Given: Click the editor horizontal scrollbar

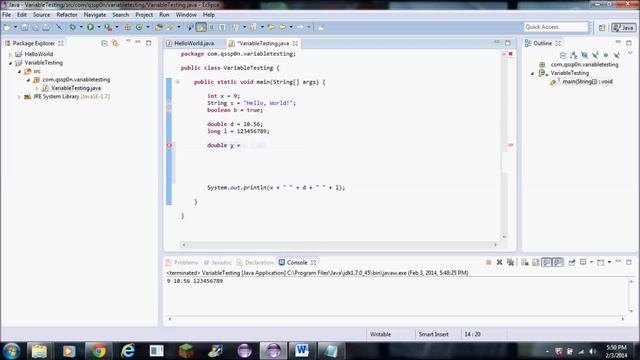Looking at the screenshot, I should point(340,245).
